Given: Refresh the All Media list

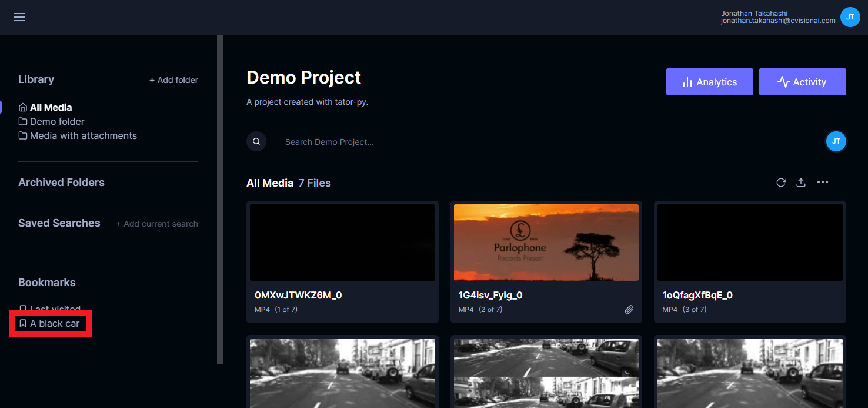Looking at the screenshot, I should pos(781,183).
